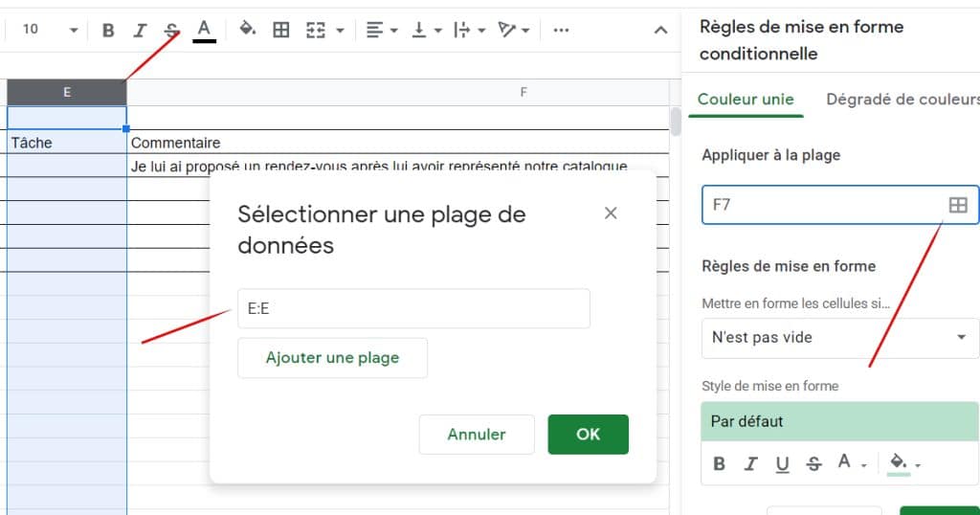Click the E:E range input field
Viewport: 980px width, 515px height.
point(413,308)
